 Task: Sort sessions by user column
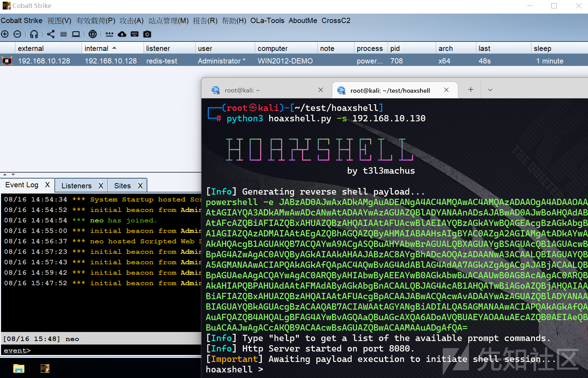(225, 48)
